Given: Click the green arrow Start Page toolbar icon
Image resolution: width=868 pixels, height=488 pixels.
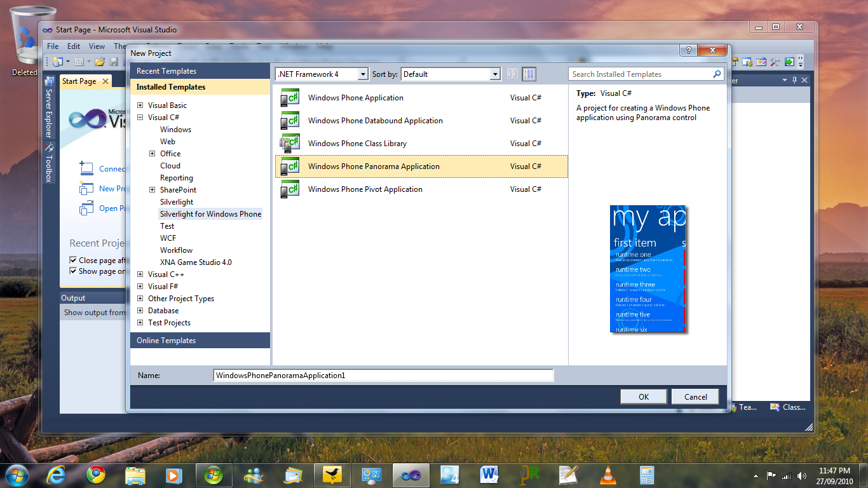Looking at the screenshot, I should tap(789, 62).
